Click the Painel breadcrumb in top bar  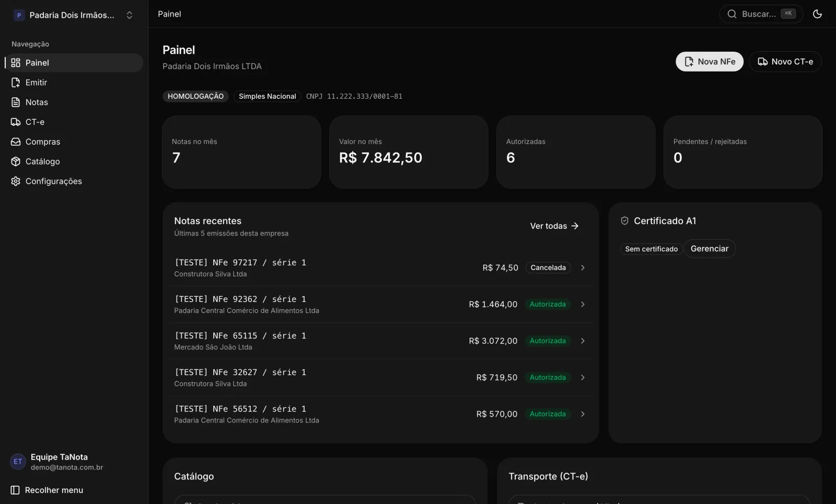point(169,14)
